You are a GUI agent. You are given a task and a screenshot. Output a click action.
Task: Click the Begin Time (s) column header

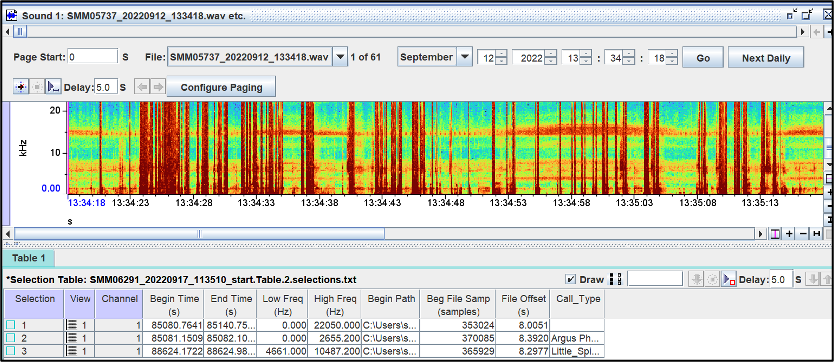pos(174,305)
